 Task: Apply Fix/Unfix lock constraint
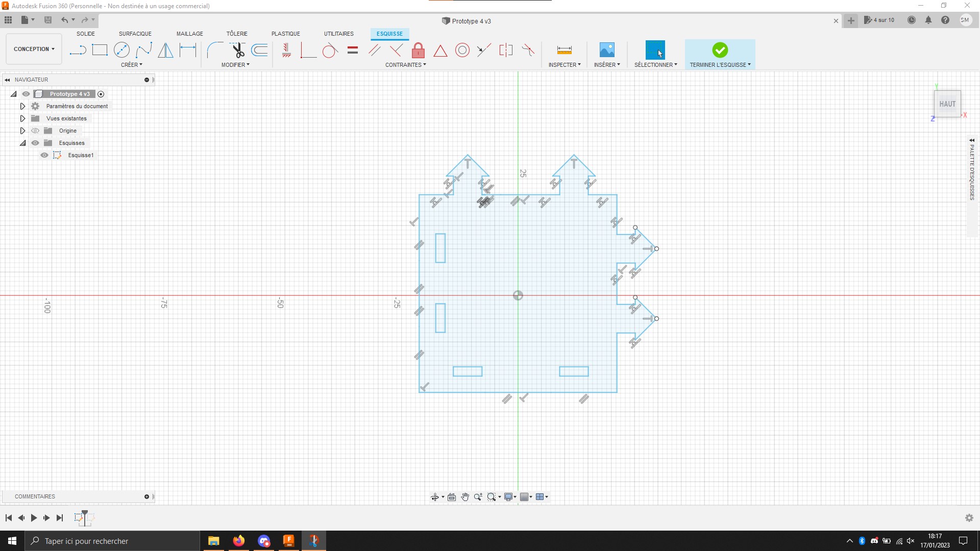click(x=418, y=50)
